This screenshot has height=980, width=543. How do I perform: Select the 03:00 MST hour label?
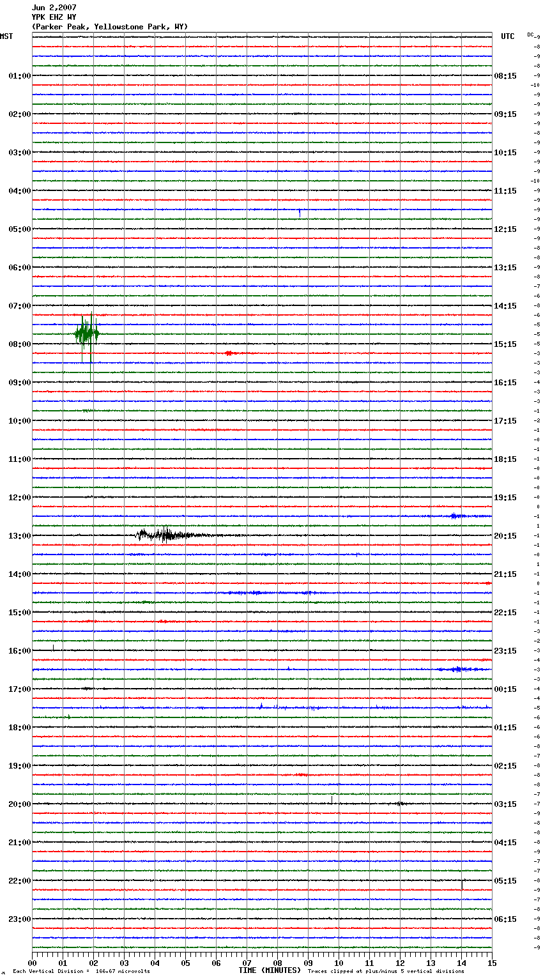click(20, 153)
